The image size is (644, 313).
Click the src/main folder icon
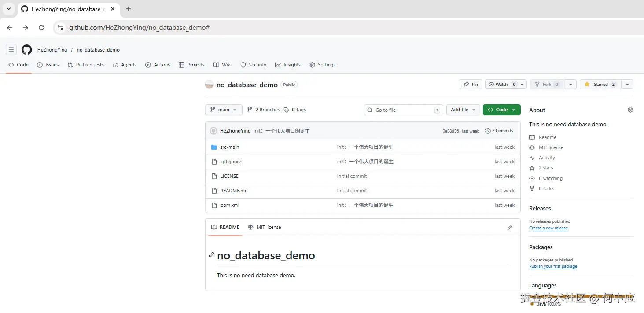click(214, 147)
